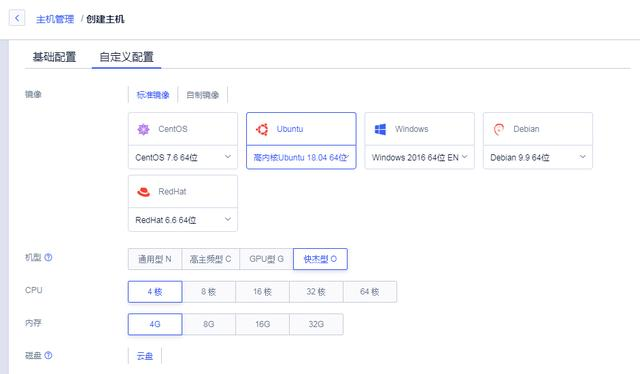
Task: Open the Debian 9.9 64位 dropdown
Action: [x=538, y=157]
